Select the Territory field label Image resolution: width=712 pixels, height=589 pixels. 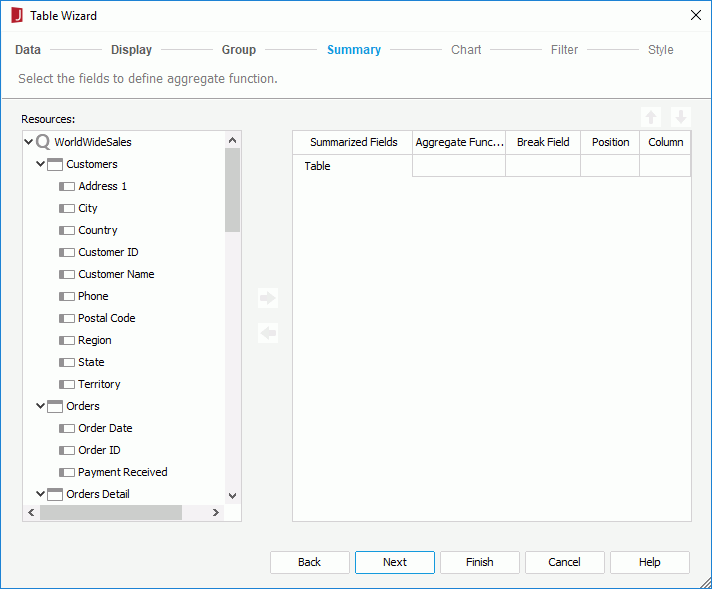pos(99,384)
